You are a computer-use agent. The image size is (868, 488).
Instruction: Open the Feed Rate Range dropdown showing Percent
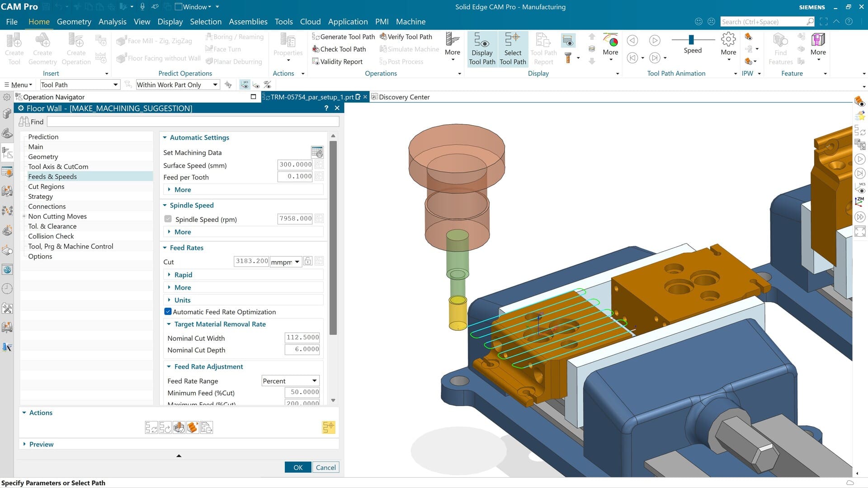pyautogui.click(x=290, y=380)
